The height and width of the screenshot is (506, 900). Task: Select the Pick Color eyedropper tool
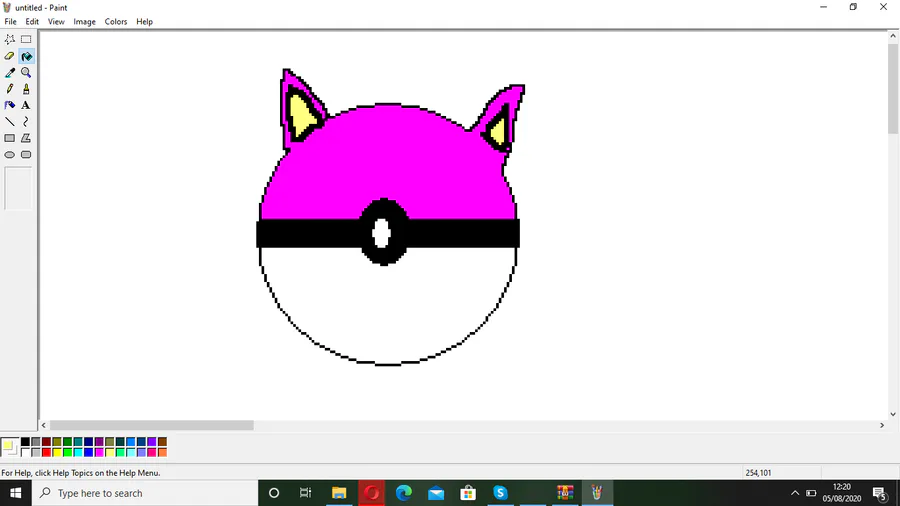10,73
